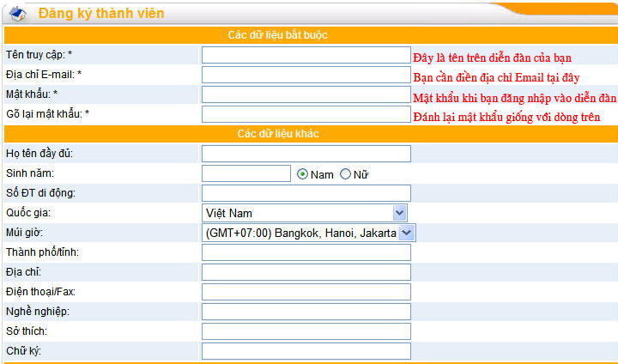Click the Múi giờ label

click(x=24, y=233)
